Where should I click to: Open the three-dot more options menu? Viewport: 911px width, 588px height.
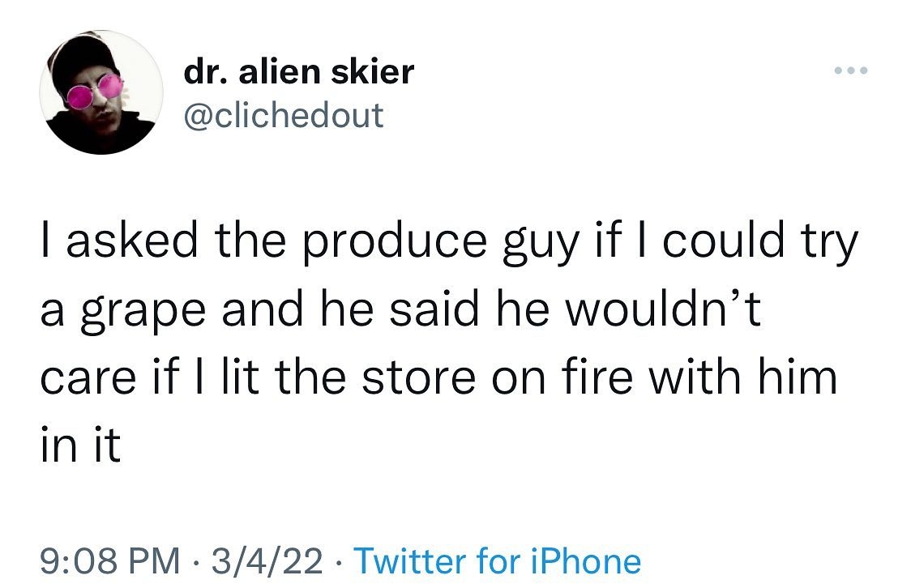coord(850,70)
